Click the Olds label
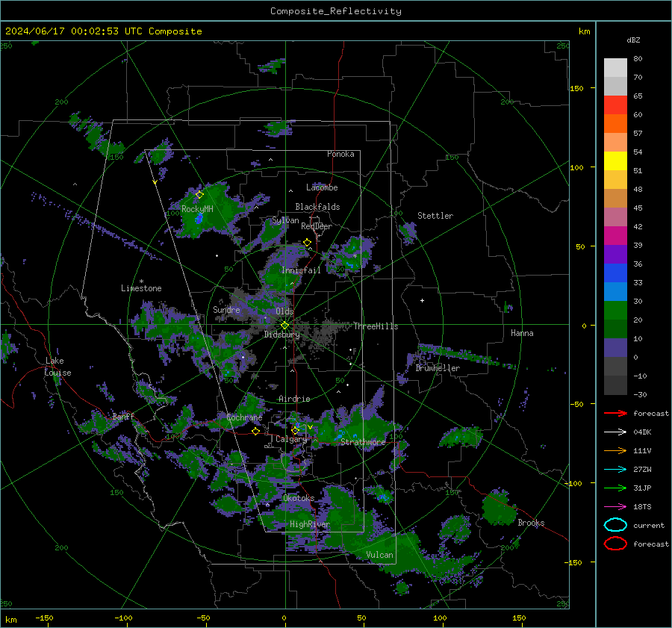672x628 pixels. pyautogui.click(x=284, y=311)
